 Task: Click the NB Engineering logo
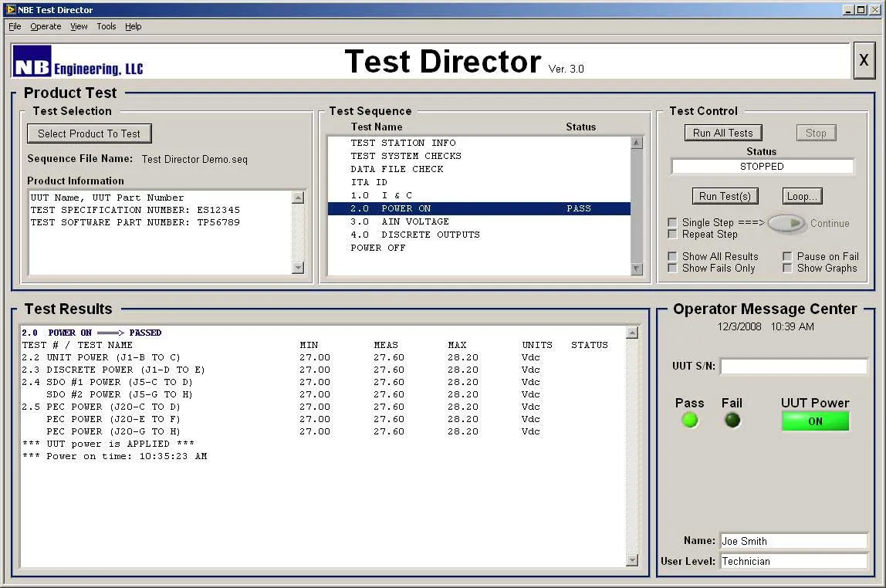coord(78,62)
